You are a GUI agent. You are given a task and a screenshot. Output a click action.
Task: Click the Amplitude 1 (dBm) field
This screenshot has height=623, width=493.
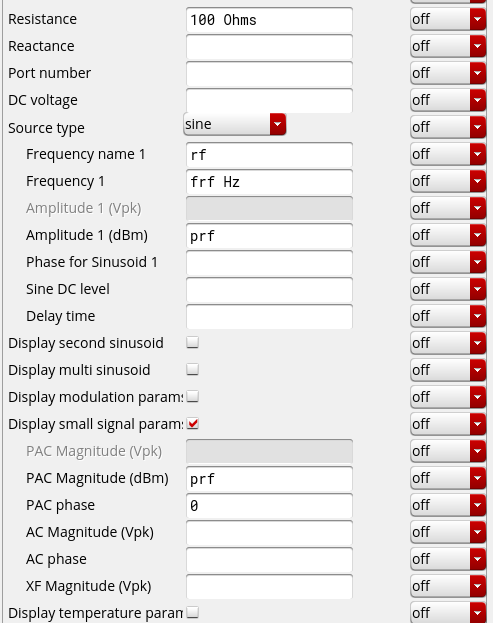(269, 236)
